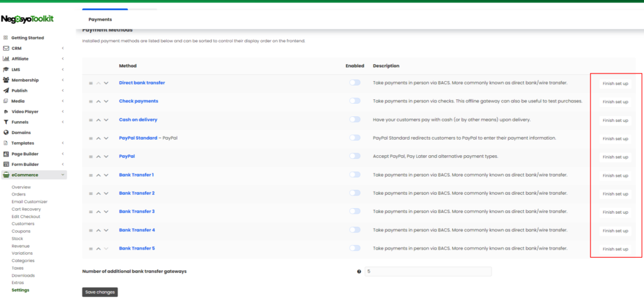The height and width of the screenshot is (303, 644).
Task: Click additional bank transfer gateways number field
Action: (x=428, y=272)
